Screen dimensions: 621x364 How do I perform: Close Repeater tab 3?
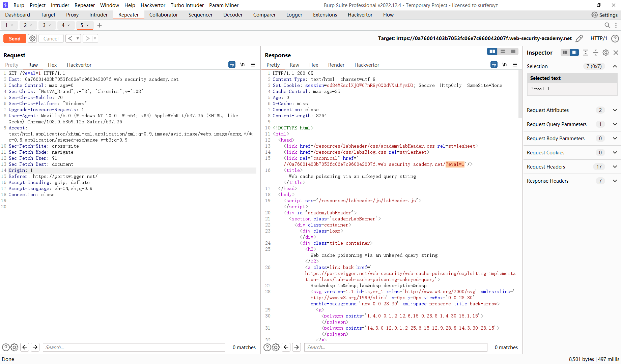point(50,25)
